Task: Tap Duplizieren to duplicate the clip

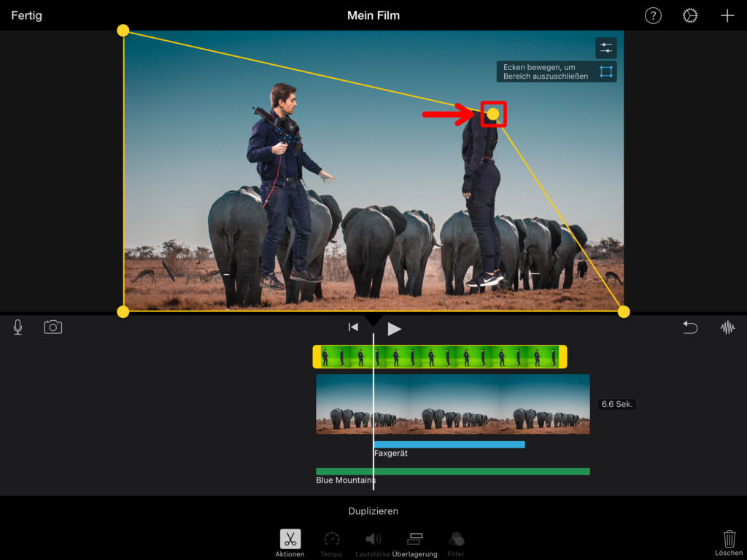Action: click(373, 511)
